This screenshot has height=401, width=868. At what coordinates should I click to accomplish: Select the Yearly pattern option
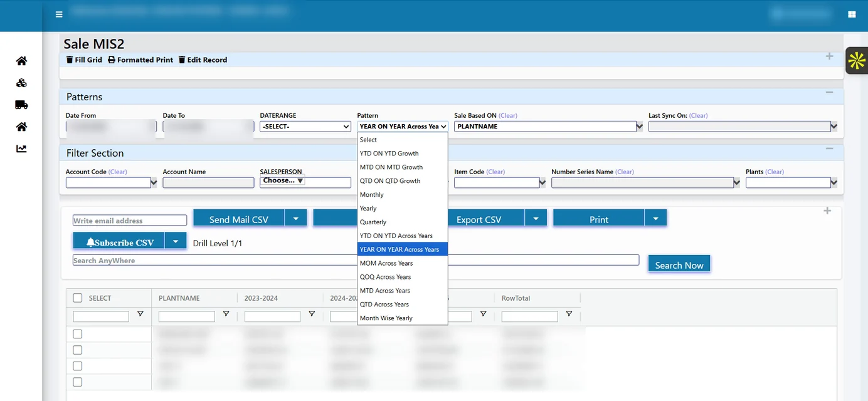[403, 209]
